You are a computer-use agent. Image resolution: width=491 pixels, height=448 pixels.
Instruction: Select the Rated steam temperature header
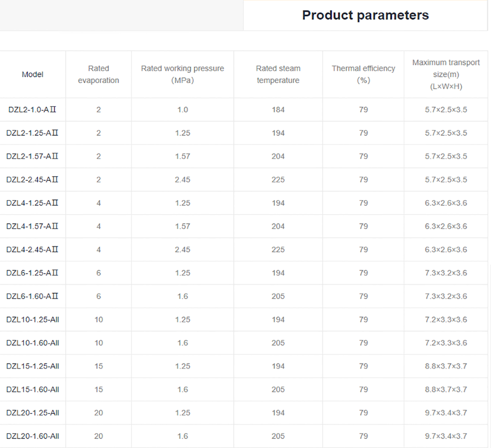pyautogui.click(x=278, y=74)
